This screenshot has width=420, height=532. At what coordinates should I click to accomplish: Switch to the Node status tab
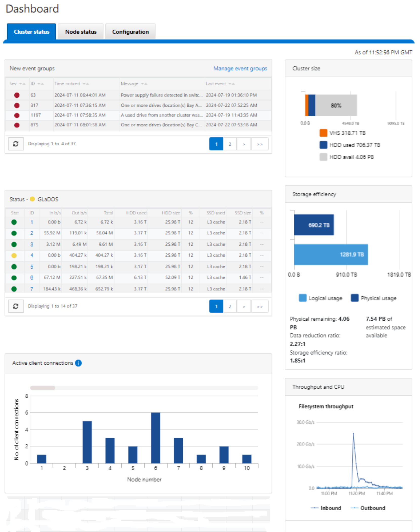point(81,32)
